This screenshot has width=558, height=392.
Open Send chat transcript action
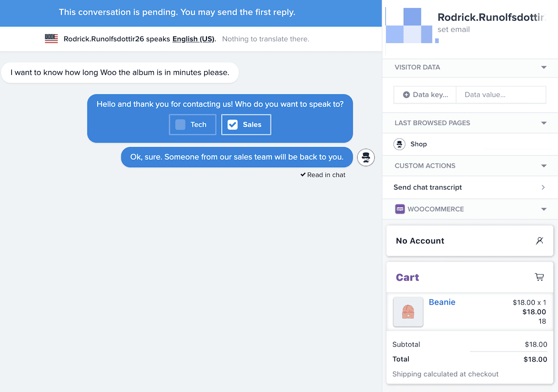[470, 187]
